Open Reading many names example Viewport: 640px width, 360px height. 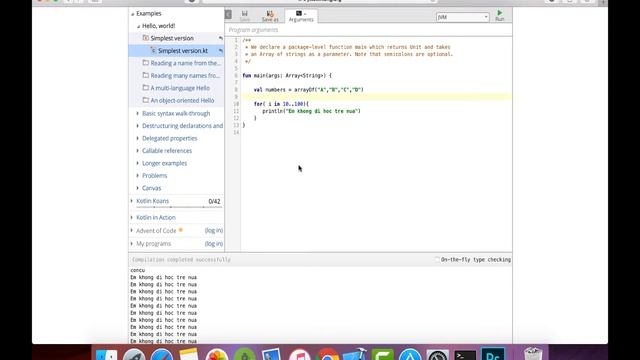click(x=185, y=76)
